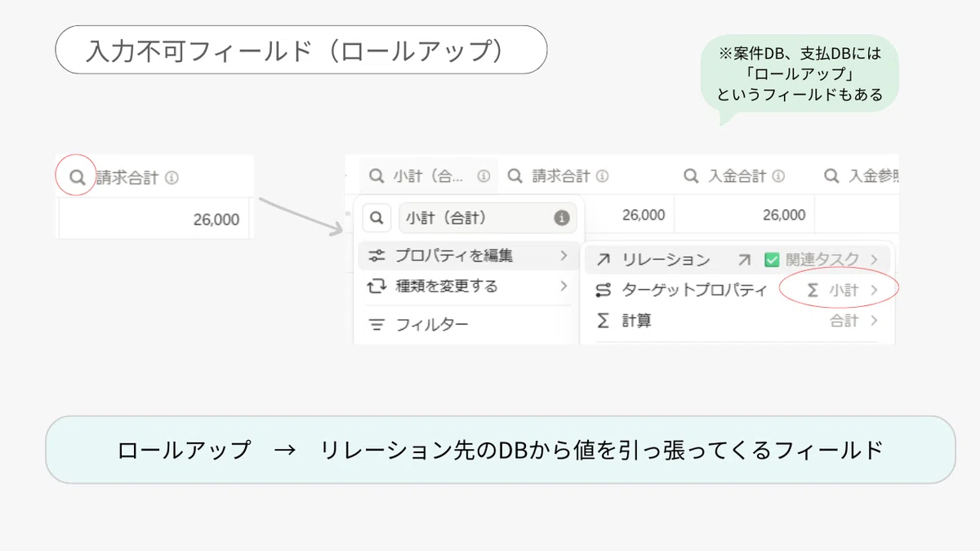The width and height of the screenshot is (980, 551).
Task: Click the 入金参照 column header
Action: pos(861,176)
